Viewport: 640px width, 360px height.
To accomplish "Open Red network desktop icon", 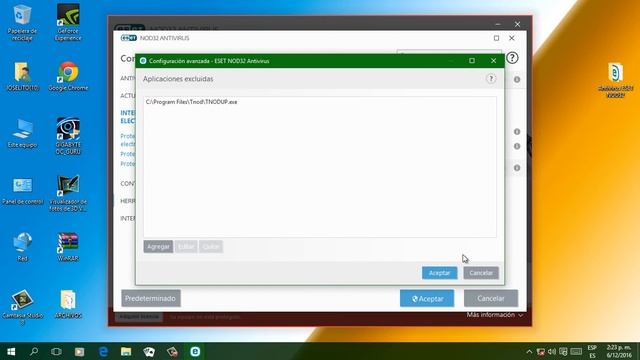I will click(x=22, y=247).
